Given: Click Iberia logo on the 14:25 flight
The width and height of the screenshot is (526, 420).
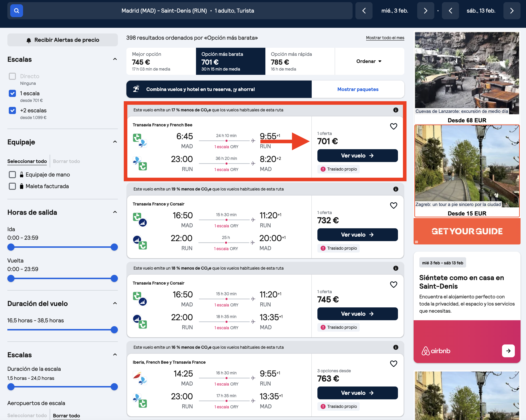Looking at the screenshot, I should (x=137, y=375).
